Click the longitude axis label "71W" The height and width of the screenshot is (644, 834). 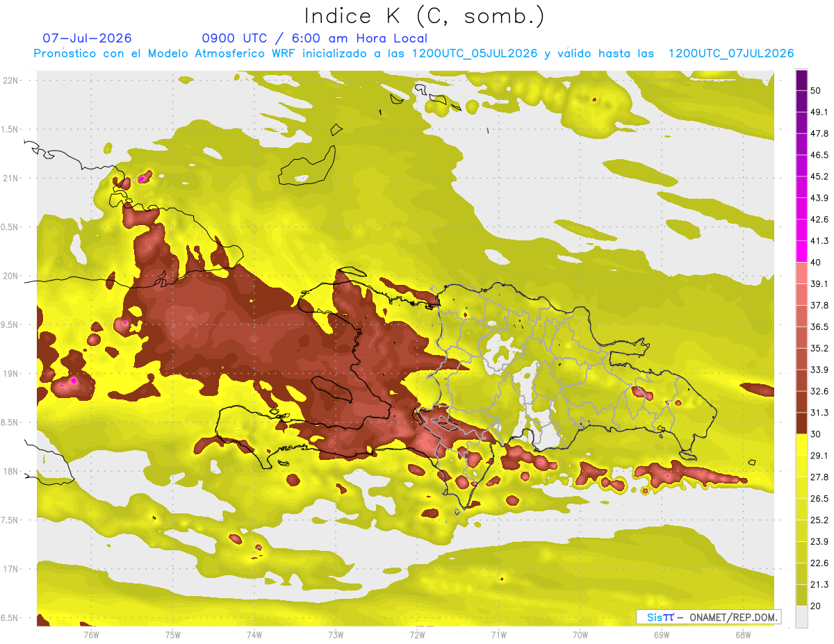[498, 635]
